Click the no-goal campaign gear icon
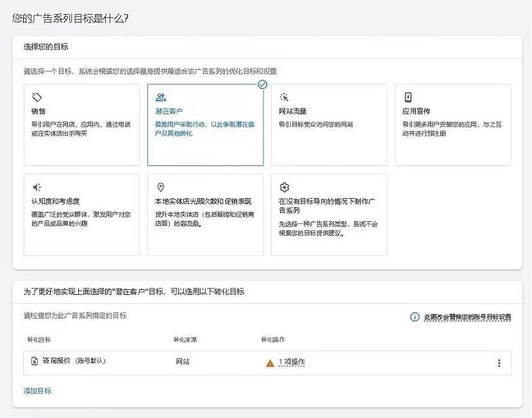 (285, 187)
